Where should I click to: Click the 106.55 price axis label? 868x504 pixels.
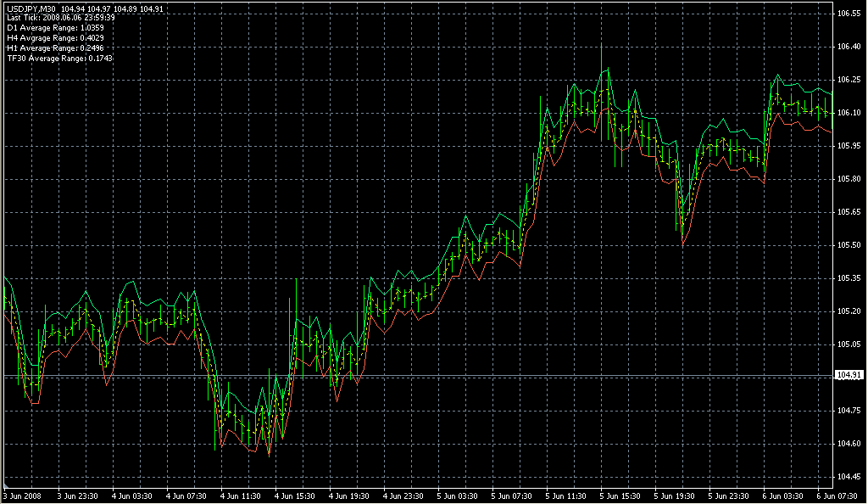[x=849, y=14]
